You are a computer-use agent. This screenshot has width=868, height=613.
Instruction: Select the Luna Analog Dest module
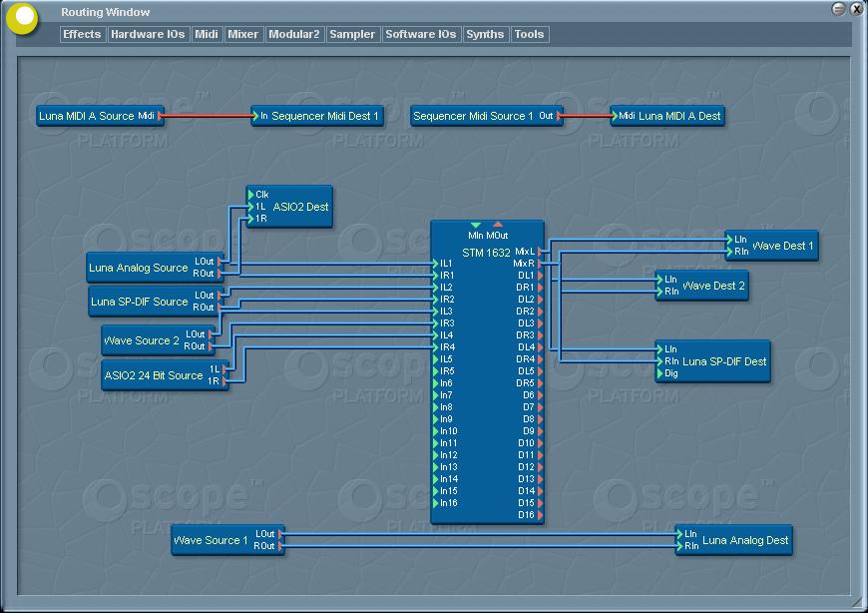(734, 540)
